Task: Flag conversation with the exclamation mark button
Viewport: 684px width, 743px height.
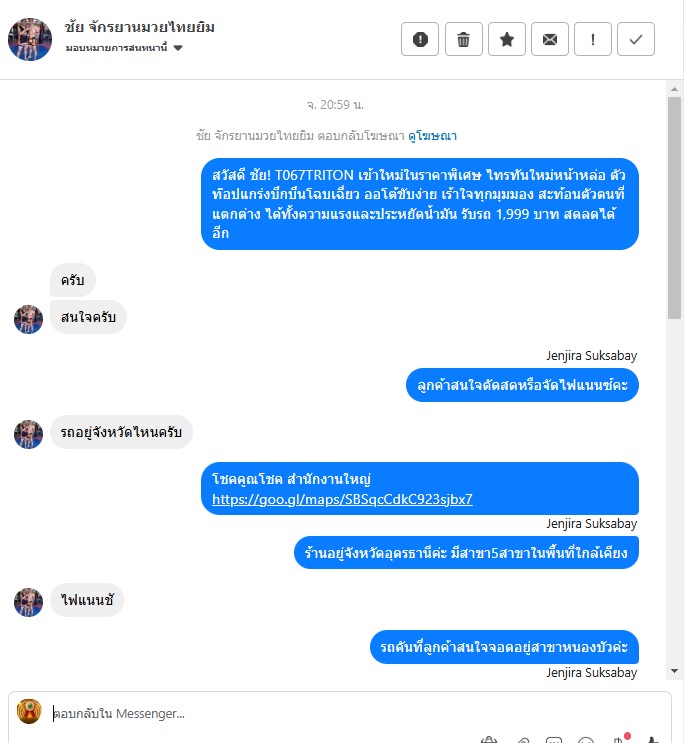Action: tap(593, 39)
